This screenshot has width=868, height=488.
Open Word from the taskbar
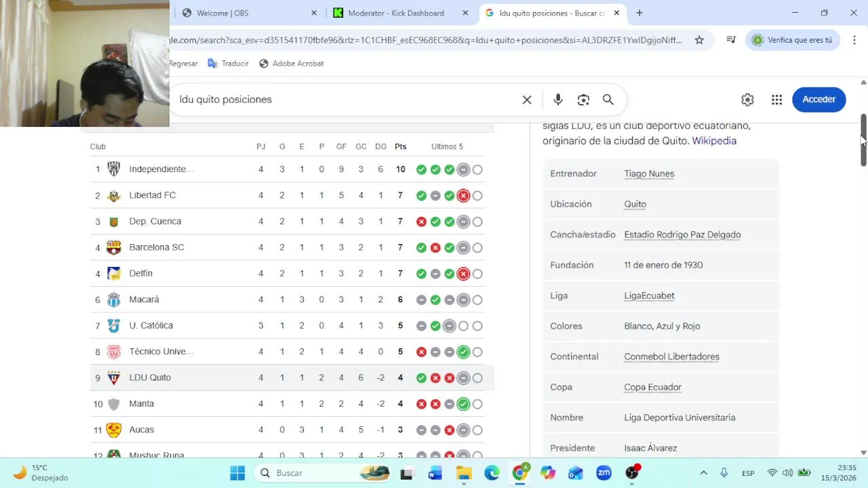click(435, 473)
